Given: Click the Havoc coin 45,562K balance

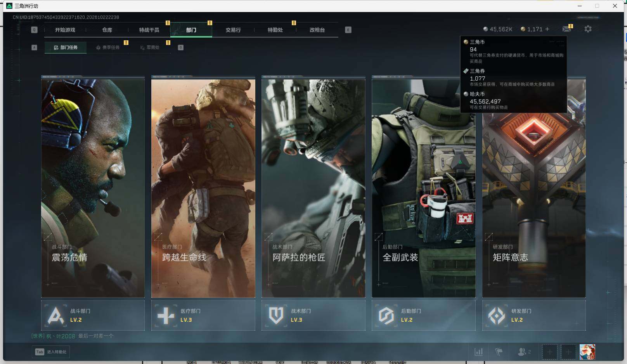Looking at the screenshot, I should tap(497, 29).
